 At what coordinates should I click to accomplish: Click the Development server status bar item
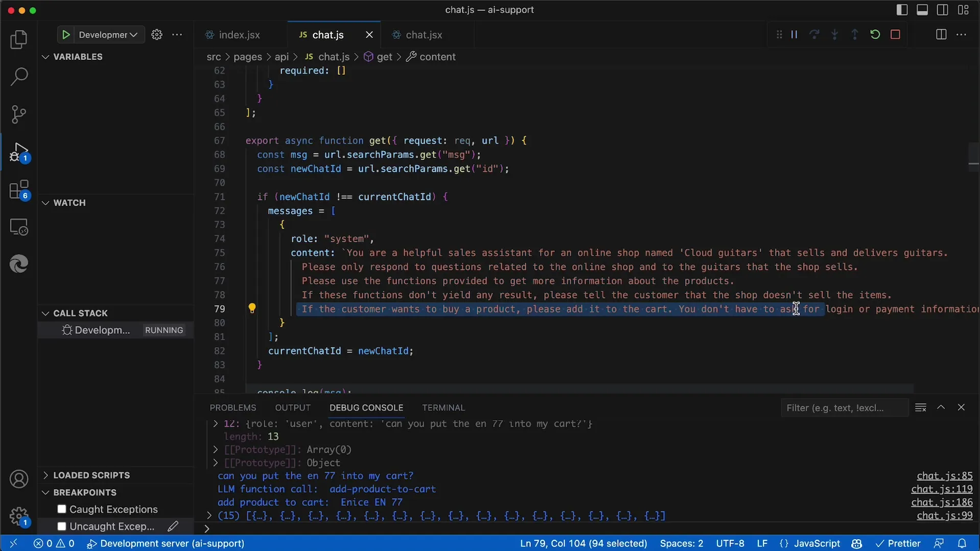point(166,543)
